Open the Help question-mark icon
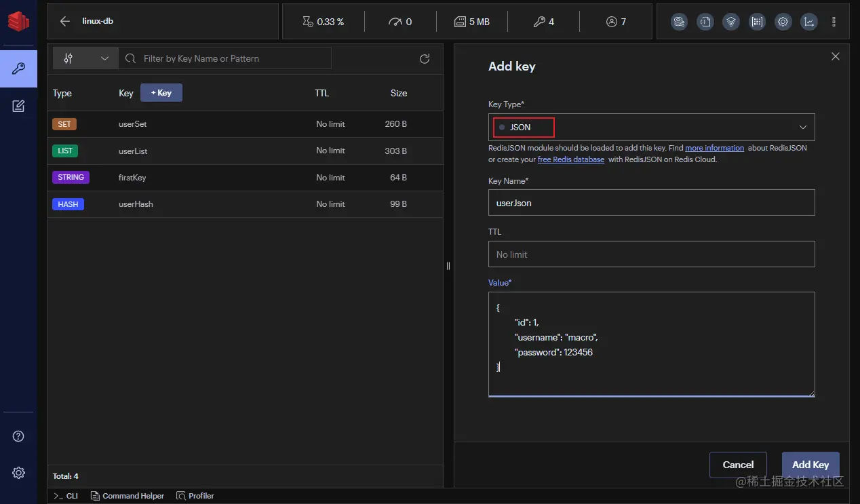 click(18, 436)
